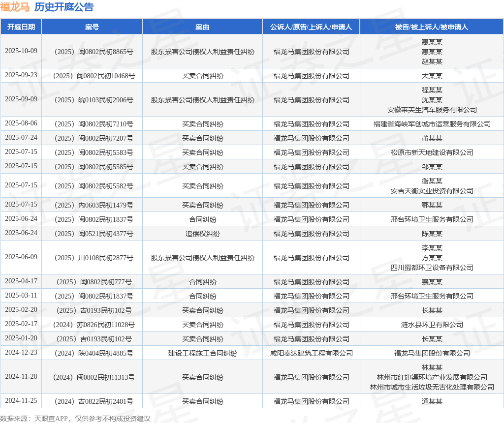Image resolution: width=504 pixels, height=423 pixels.
Task: Select the date 2025-10-09
Action: (x=21, y=51)
